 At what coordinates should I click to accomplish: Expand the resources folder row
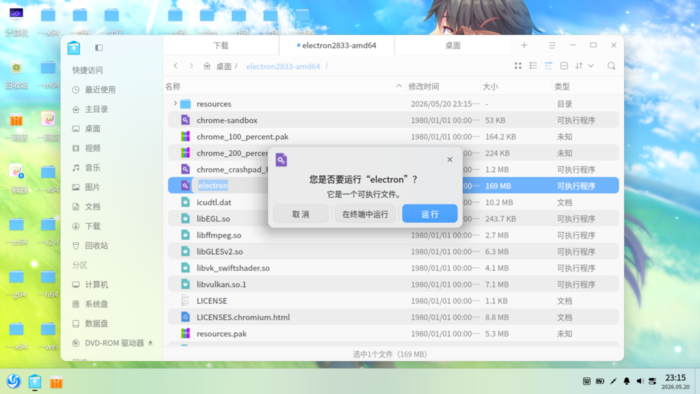click(175, 104)
